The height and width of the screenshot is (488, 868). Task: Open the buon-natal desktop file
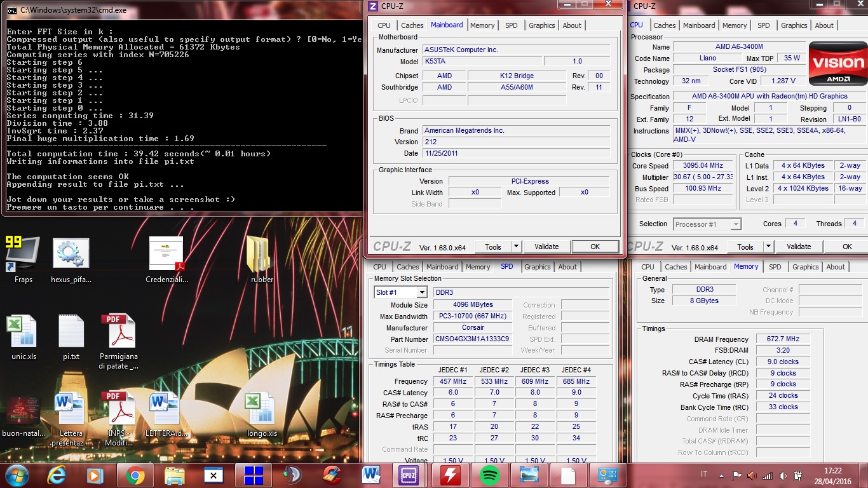[x=24, y=416]
